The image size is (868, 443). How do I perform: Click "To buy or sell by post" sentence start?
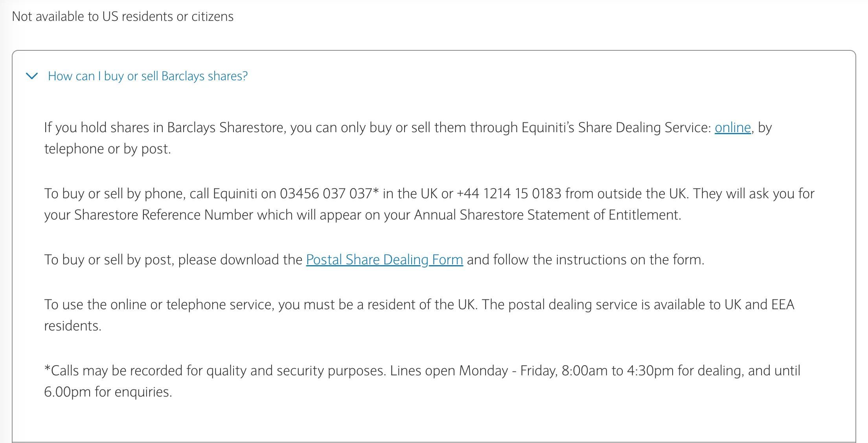tap(109, 260)
